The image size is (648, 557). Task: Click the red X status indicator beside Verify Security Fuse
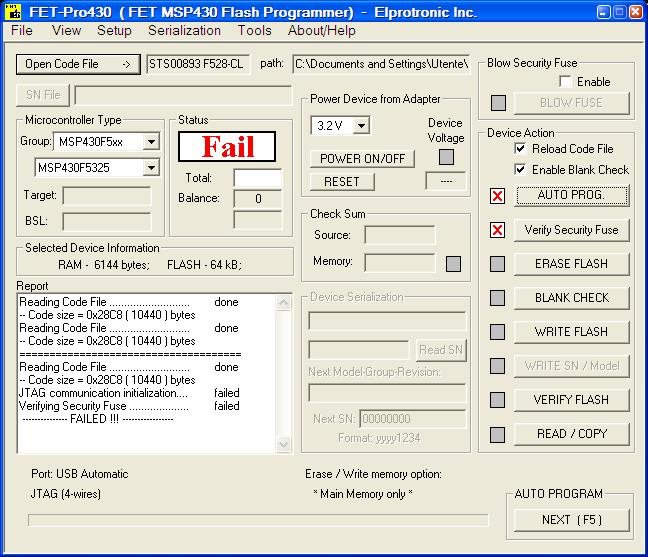point(497,230)
